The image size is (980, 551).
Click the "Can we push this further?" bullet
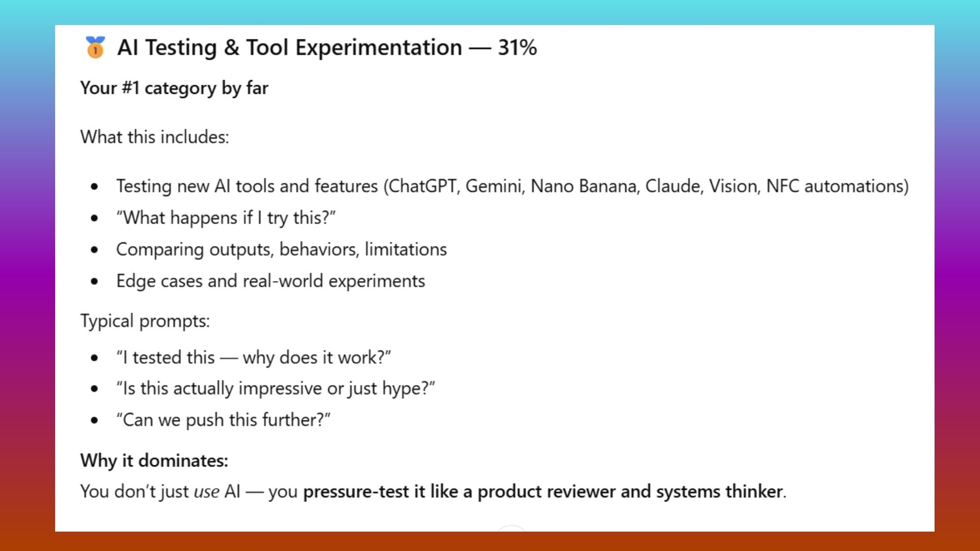pyautogui.click(x=224, y=420)
